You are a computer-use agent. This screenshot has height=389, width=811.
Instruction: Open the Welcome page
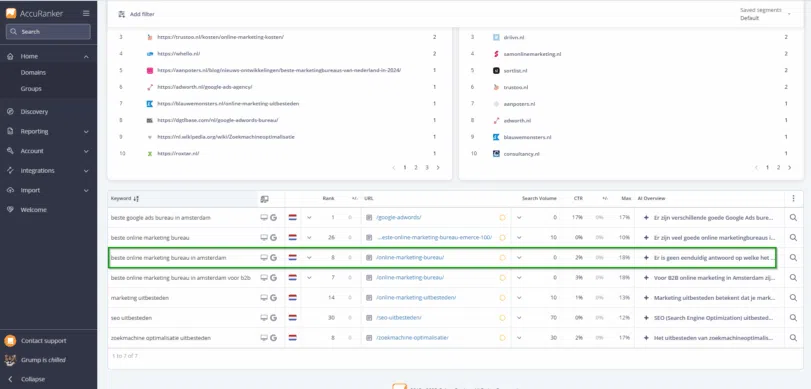[x=33, y=210]
